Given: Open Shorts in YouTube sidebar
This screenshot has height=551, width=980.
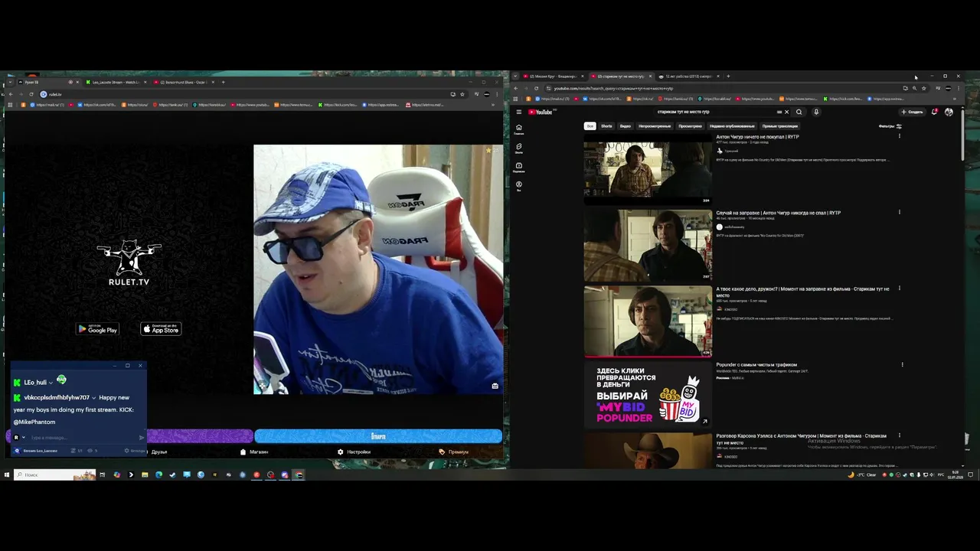Looking at the screenshot, I should [x=518, y=148].
